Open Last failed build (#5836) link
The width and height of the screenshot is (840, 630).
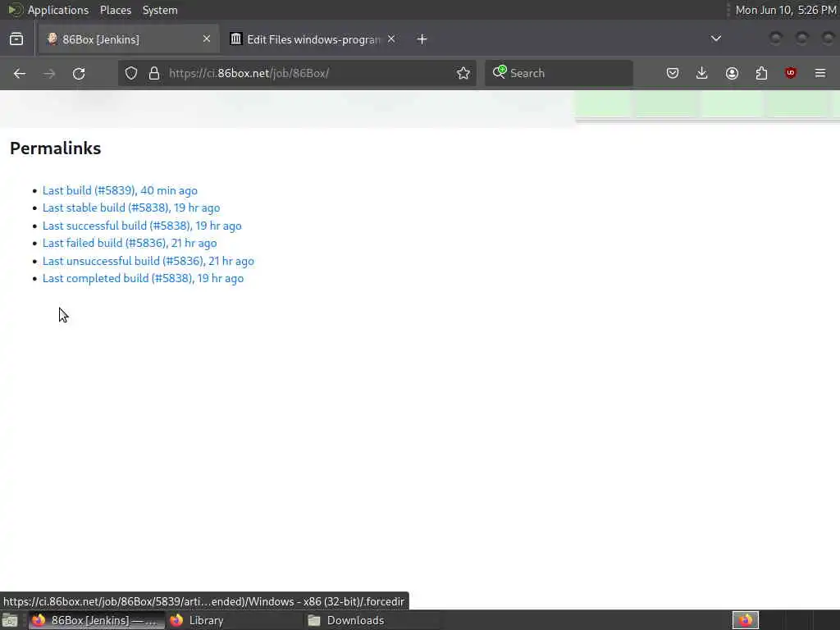click(x=130, y=243)
